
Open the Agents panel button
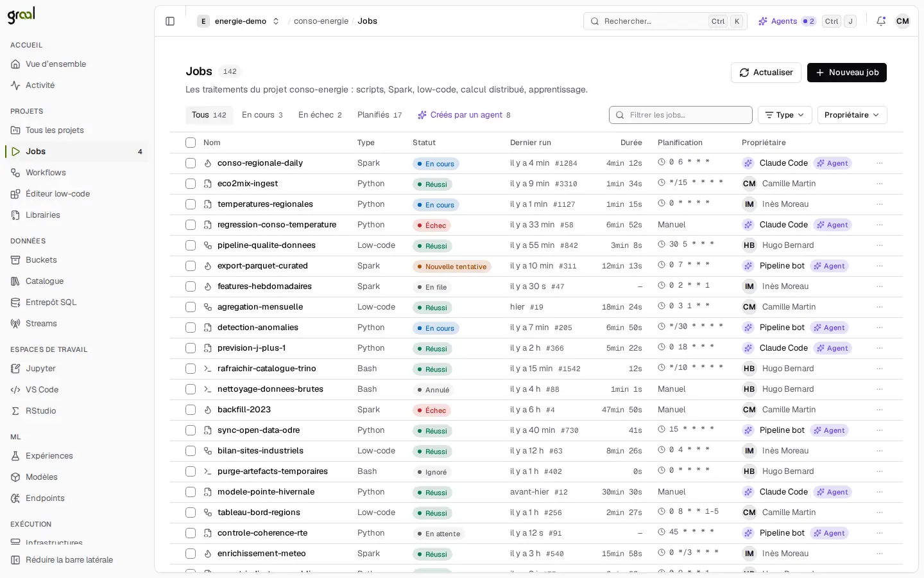click(x=787, y=21)
